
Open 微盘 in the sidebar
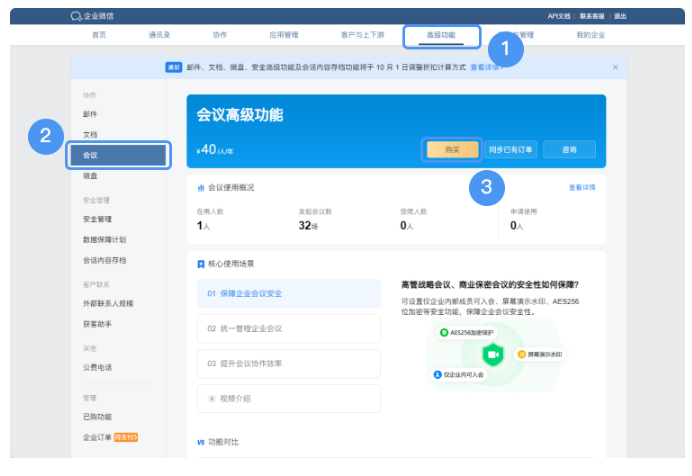click(x=90, y=176)
